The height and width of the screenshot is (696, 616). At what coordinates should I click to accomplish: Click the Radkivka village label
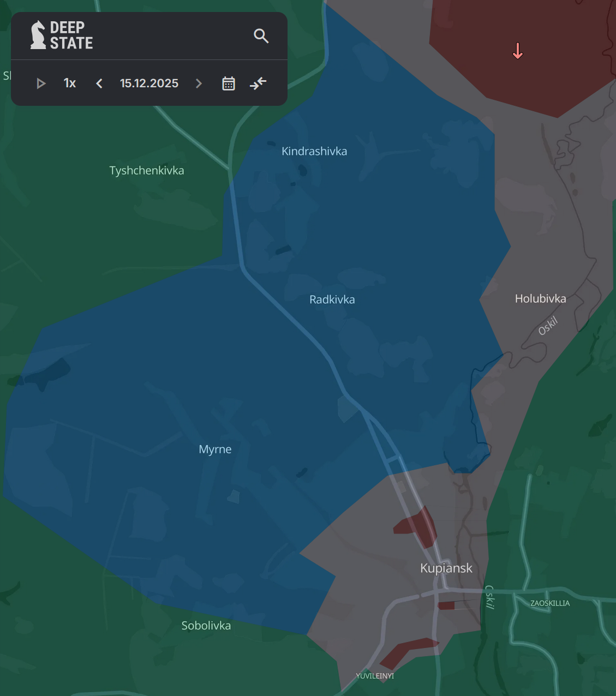(x=332, y=299)
